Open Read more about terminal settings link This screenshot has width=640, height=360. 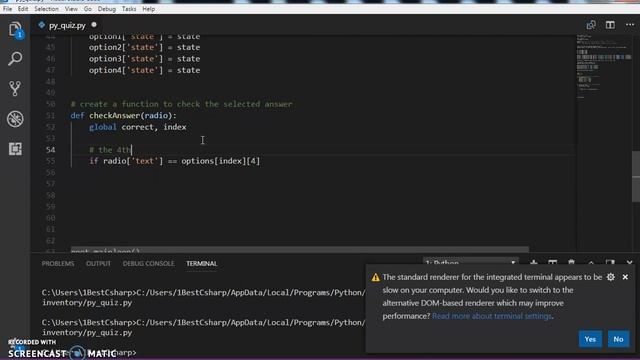(492, 316)
